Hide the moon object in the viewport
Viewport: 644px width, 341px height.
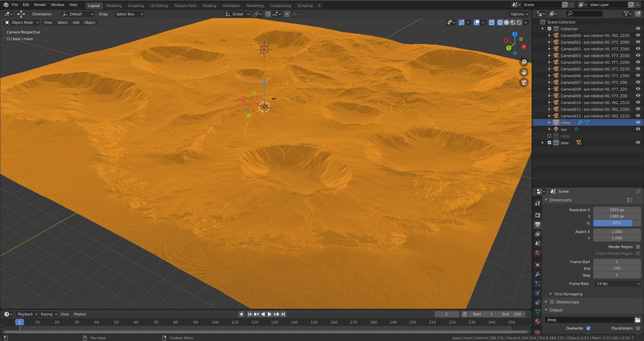(x=638, y=122)
